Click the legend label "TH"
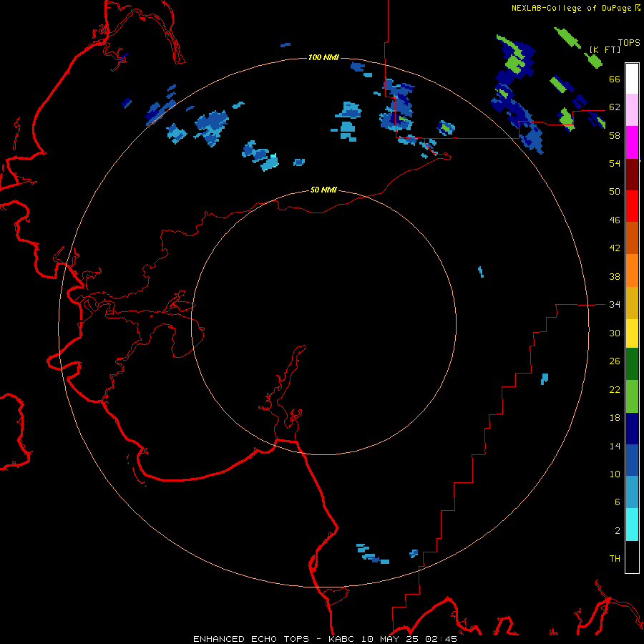The height and width of the screenshot is (644, 644). click(615, 559)
